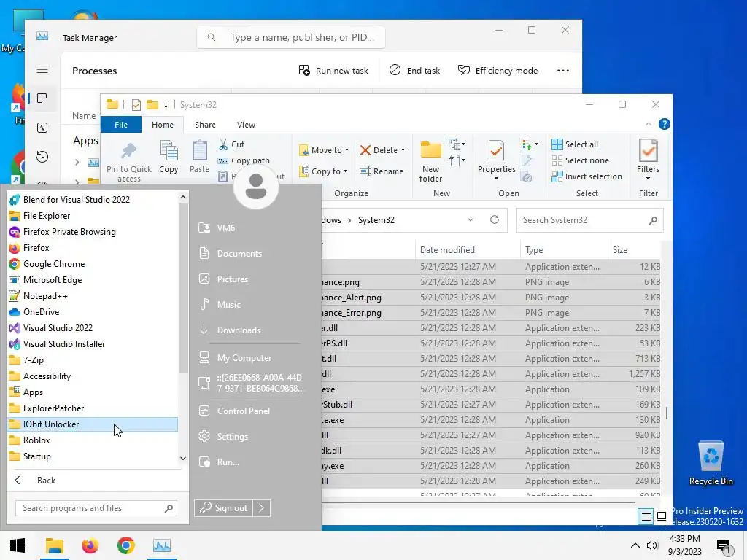Show hidden system tray icons

point(635,545)
